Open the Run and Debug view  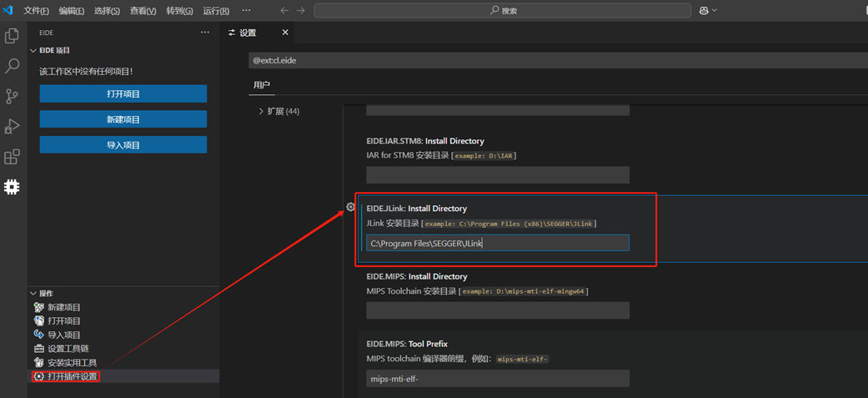[13, 126]
